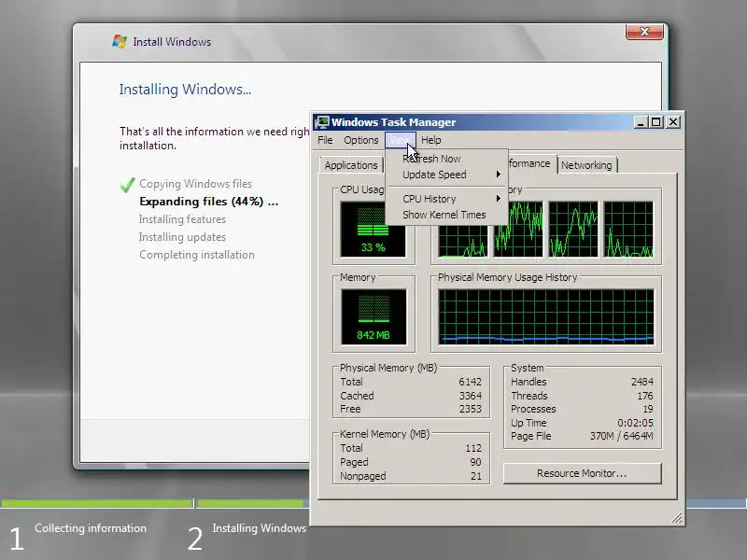Click the Task Manager title bar icon

[x=322, y=122]
